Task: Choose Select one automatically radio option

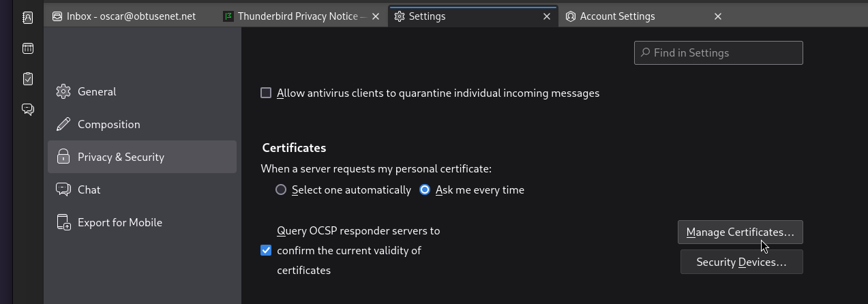Action: [281, 190]
